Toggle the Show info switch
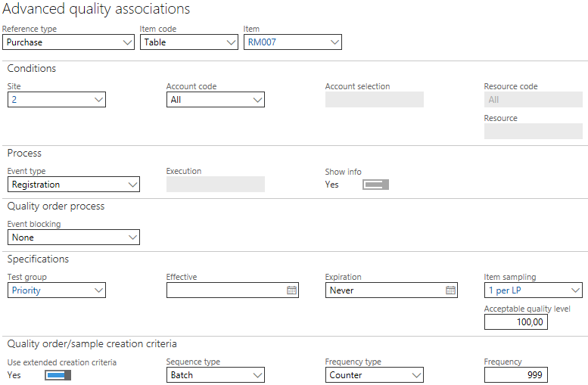Viewport: 588px width, 385px height. coord(375,185)
